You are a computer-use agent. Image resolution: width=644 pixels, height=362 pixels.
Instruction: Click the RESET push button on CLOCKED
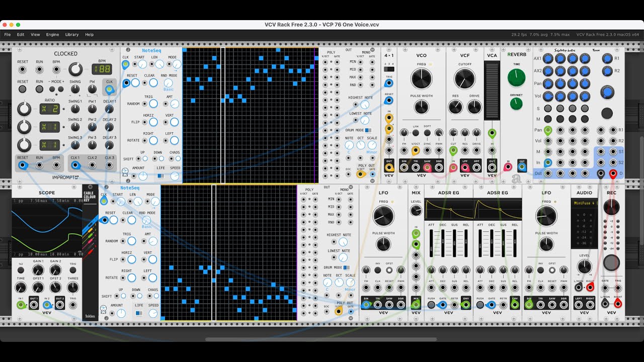(x=23, y=89)
